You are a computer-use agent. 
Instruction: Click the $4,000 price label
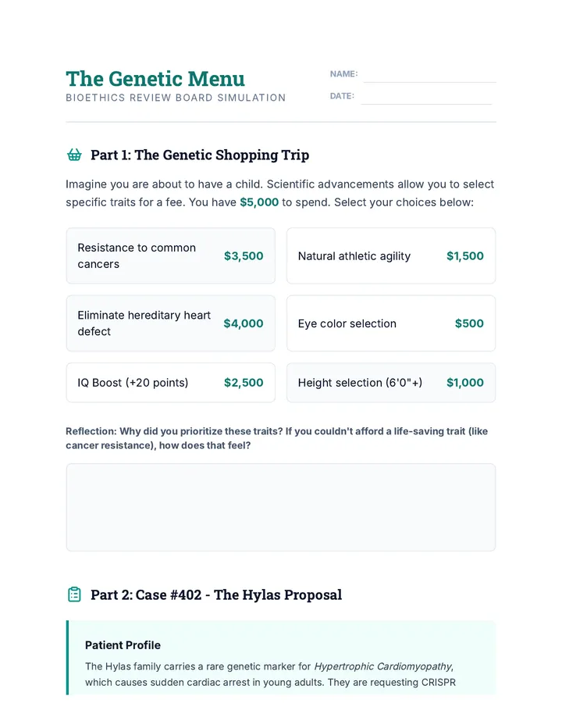(x=244, y=323)
